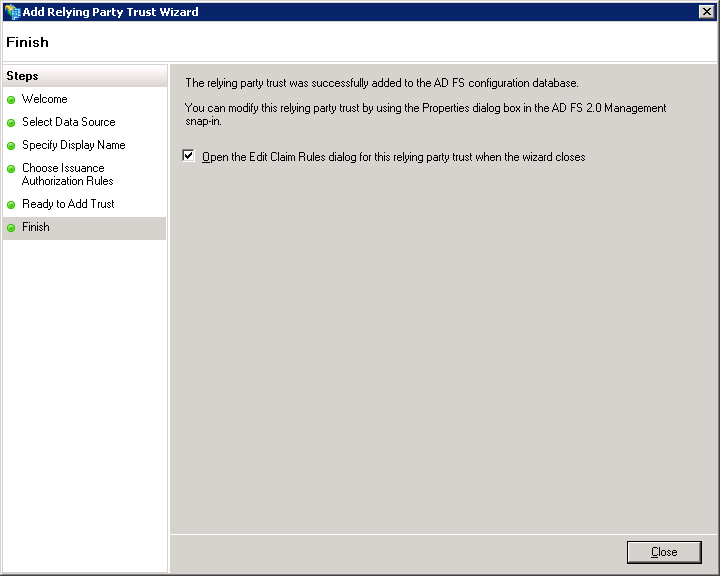This screenshot has width=720, height=576.
Task: Click the wizard icon in the title bar
Action: tap(12, 12)
